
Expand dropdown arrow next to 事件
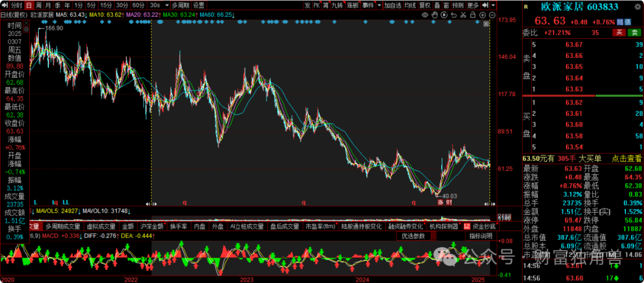(379, 5)
